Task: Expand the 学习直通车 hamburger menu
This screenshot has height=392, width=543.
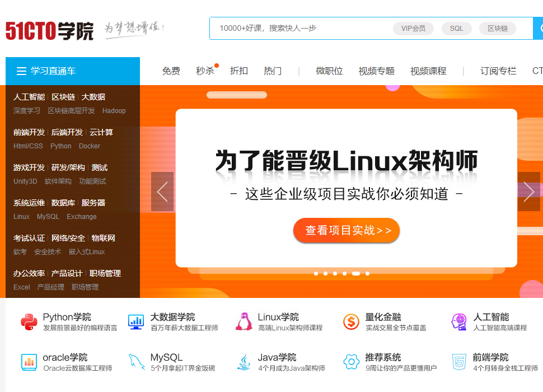Action: [x=22, y=71]
